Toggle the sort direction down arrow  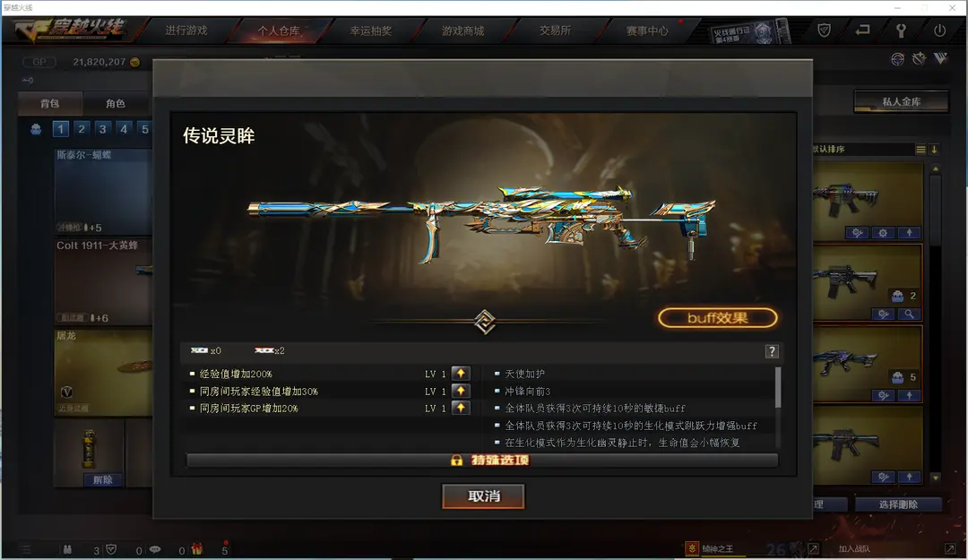pyautogui.click(x=935, y=150)
